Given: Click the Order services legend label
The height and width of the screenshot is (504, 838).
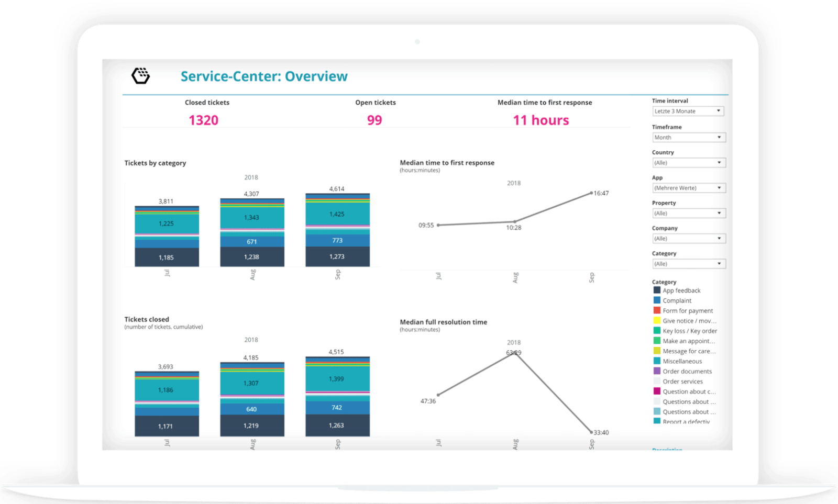Looking at the screenshot, I should pyautogui.click(x=682, y=382).
